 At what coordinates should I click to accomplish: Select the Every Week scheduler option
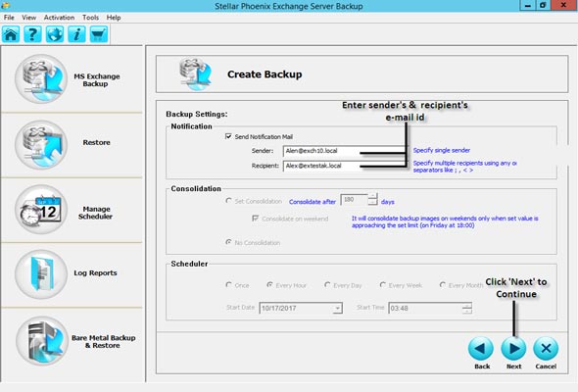383,284
